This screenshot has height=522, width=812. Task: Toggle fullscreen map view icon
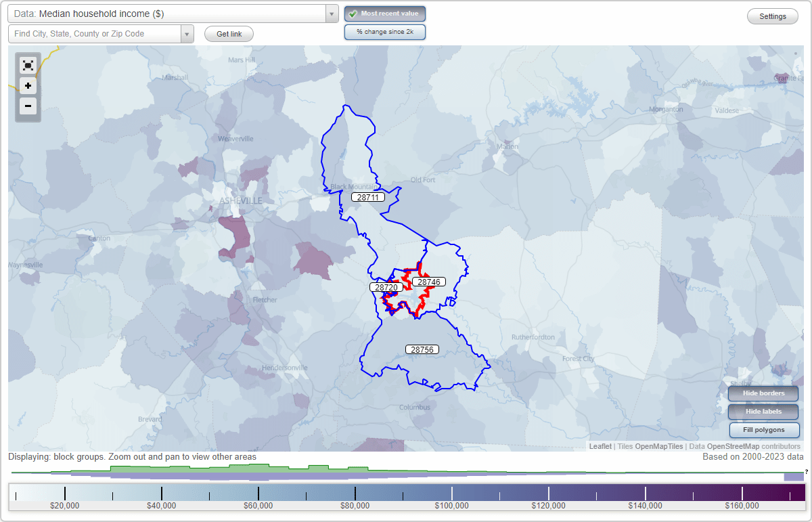click(x=28, y=66)
